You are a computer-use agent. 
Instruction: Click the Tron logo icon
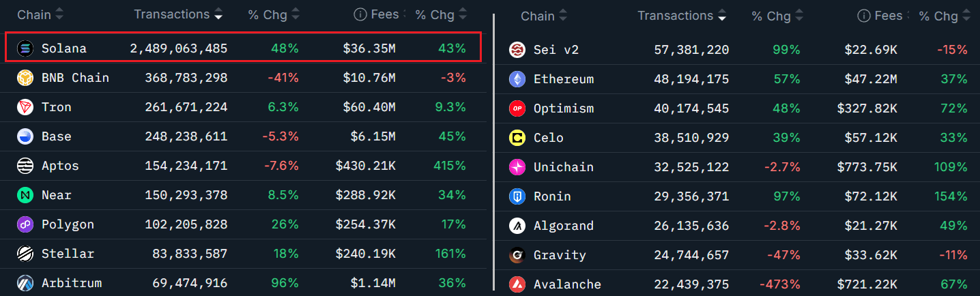[25, 107]
